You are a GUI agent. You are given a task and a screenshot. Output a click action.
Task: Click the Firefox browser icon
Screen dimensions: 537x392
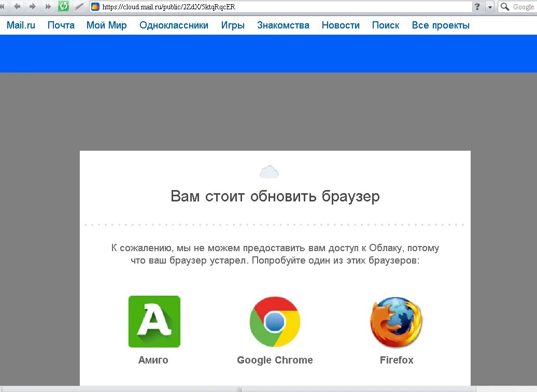(396, 322)
